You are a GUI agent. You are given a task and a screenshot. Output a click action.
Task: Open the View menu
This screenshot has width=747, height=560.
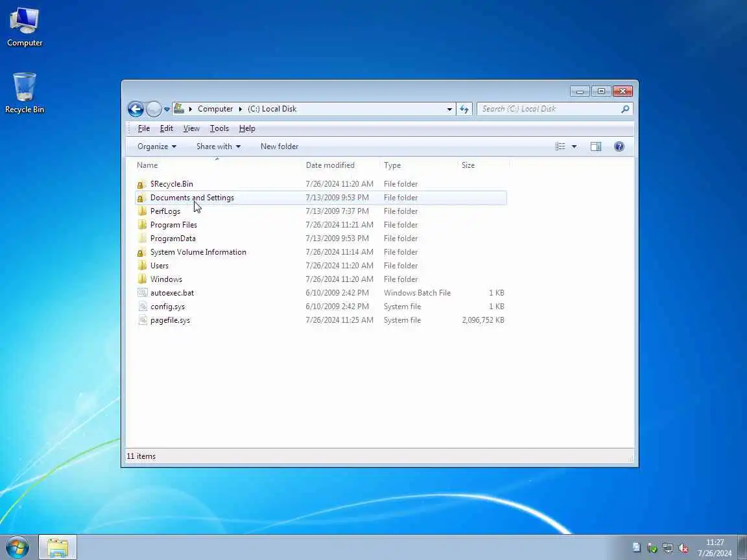point(191,128)
